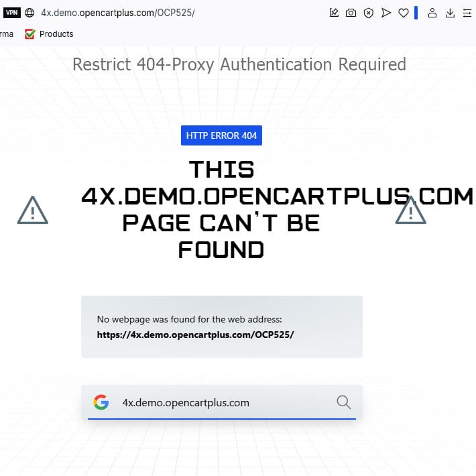Bookmark this page with the heart icon
The width and height of the screenshot is (476, 476).
[x=404, y=13]
